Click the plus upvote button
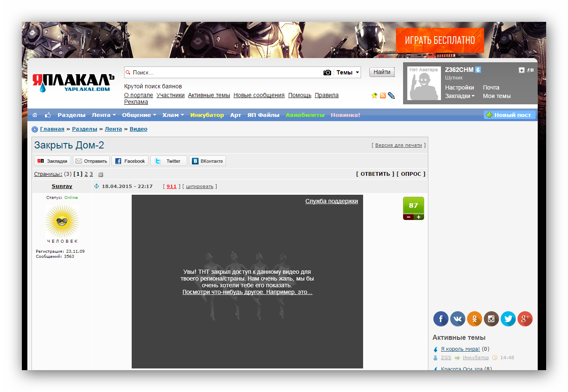 tap(419, 217)
